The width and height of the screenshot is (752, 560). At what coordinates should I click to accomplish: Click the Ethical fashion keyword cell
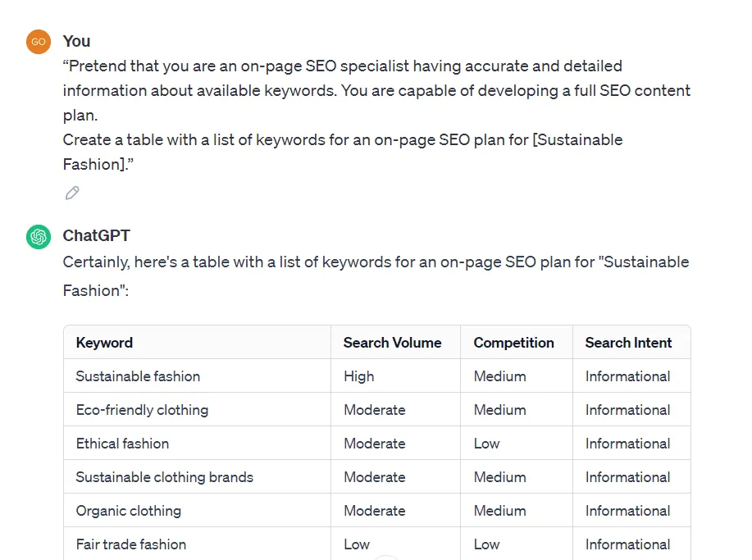coord(121,444)
